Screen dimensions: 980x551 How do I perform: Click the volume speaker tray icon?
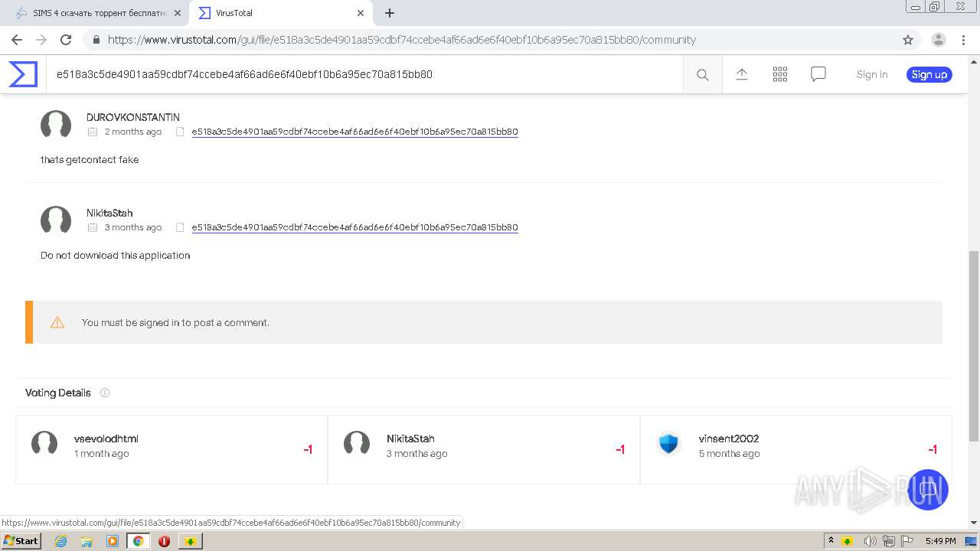(871, 541)
